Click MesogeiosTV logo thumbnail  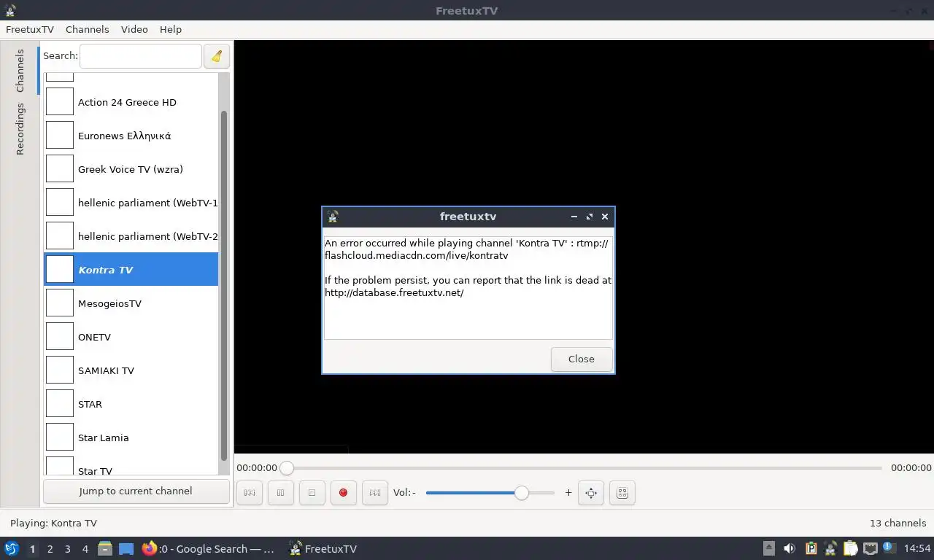click(x=60, y=303)
